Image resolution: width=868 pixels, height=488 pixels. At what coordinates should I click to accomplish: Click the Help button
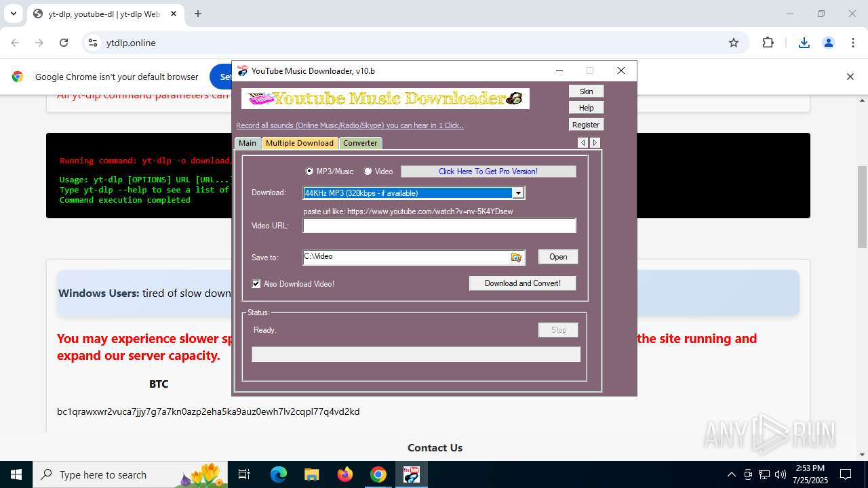(587, 108)
